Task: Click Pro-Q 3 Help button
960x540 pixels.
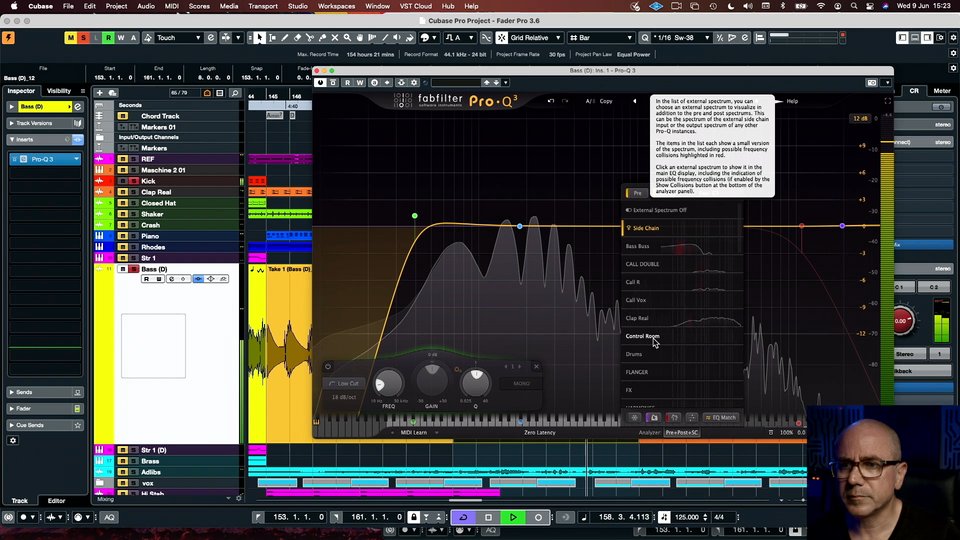Action: 792,101
